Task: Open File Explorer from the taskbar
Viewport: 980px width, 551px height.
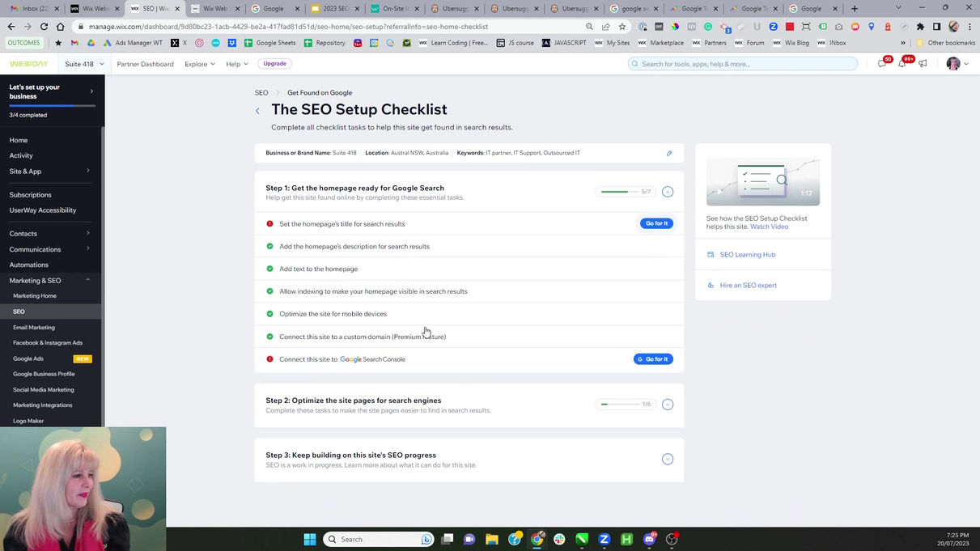Action: pyautogui.click(x=491, y=540)
